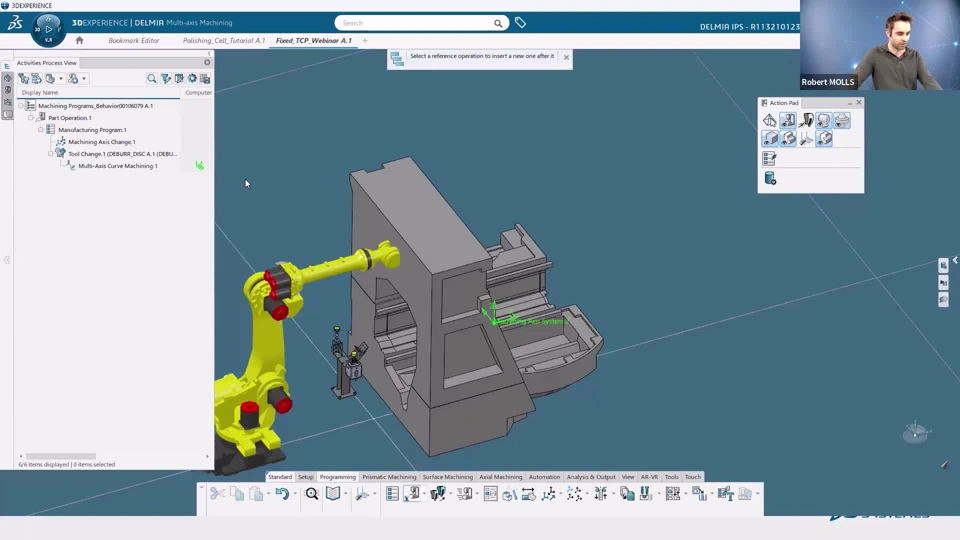Screen dimensions: 960x540
Task: Click the axis stand icon in Action Pad
Action: (x=806, y=138)
